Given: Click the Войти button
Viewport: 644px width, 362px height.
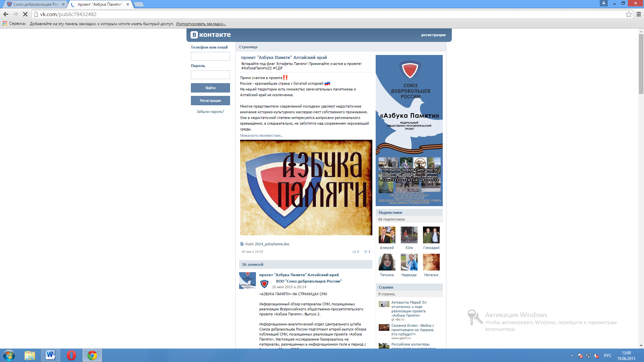Looking at the screenshot, I should 210,88.
